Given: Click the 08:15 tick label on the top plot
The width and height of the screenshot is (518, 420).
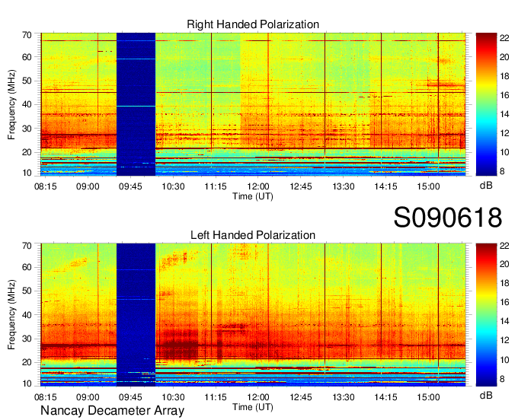Looking at the screenshot, I should (x=46, y=186).
